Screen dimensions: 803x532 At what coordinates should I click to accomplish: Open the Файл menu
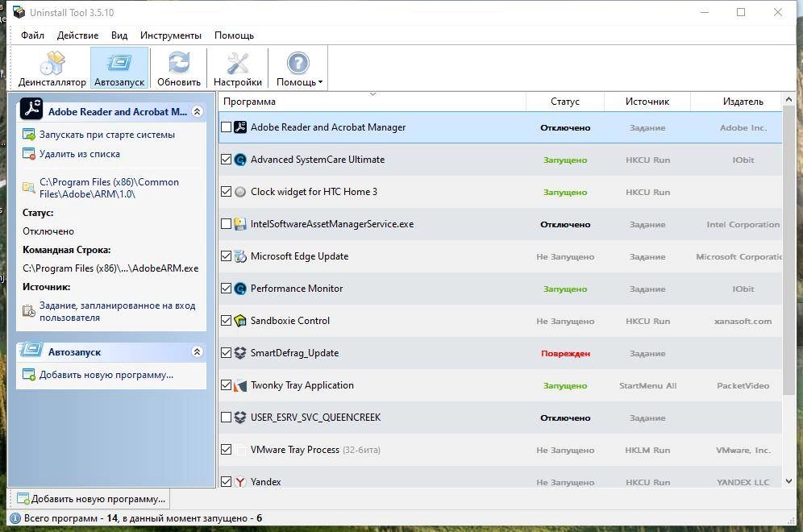32,35
